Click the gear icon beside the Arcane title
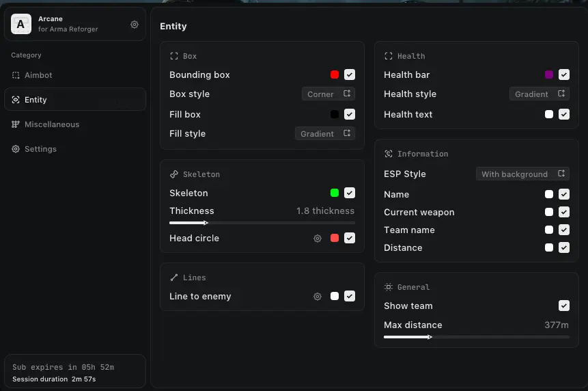Image resolution: width=588 pixels, height=391 pixels. (135, 25)
